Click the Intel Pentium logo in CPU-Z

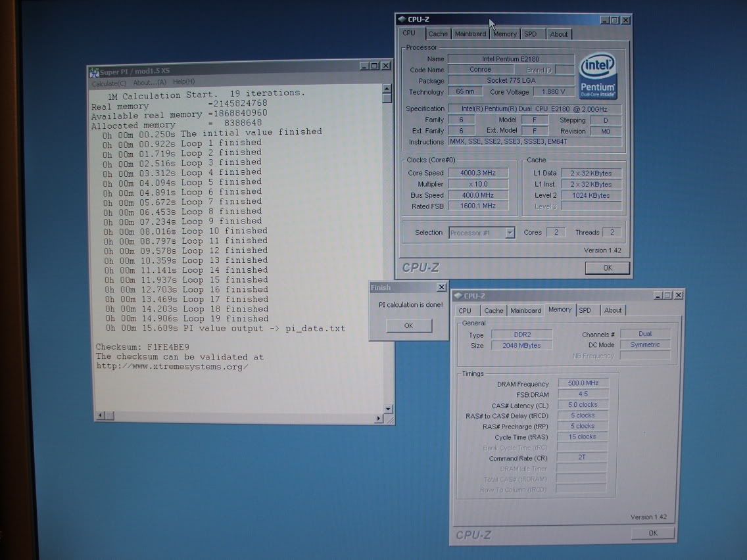pos(598,76)
